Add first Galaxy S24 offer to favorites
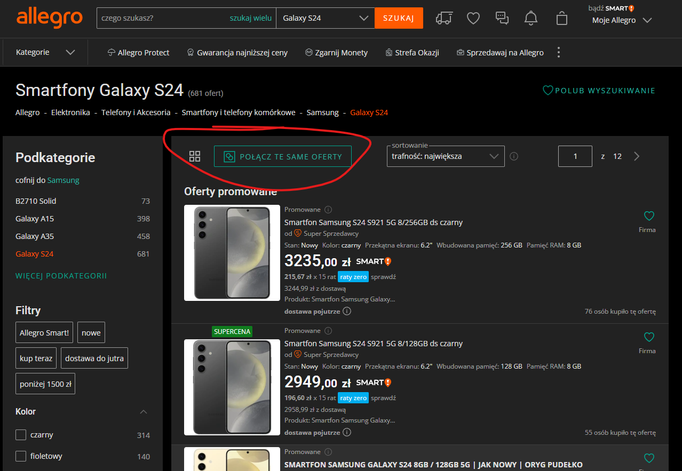 (x=648, y=216)
